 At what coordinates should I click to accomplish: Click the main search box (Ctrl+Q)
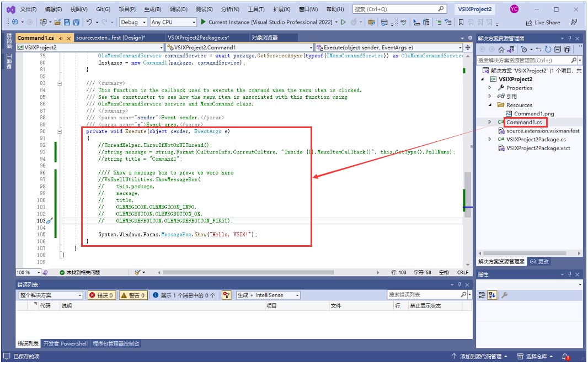click(399, 9)
